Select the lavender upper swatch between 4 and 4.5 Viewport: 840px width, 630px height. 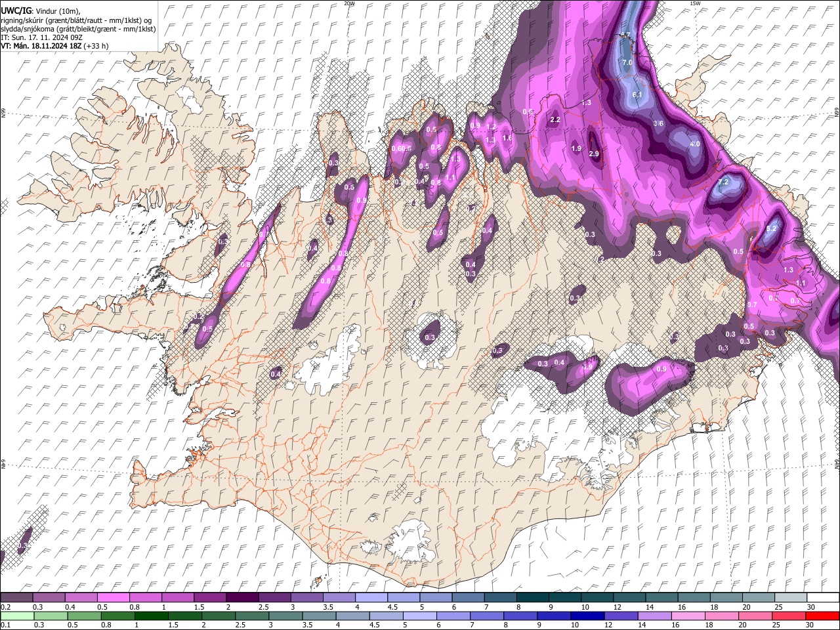[x=371, y=597]
